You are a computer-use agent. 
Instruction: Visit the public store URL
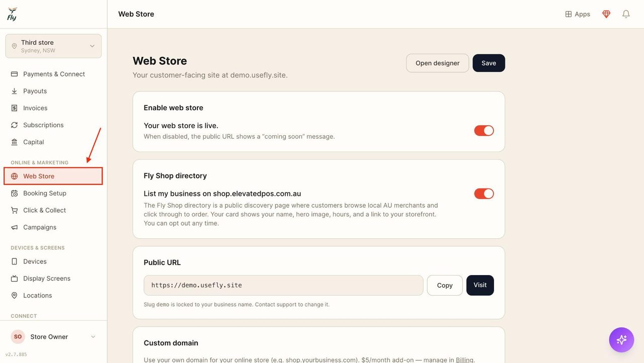(x=480, y=286)
